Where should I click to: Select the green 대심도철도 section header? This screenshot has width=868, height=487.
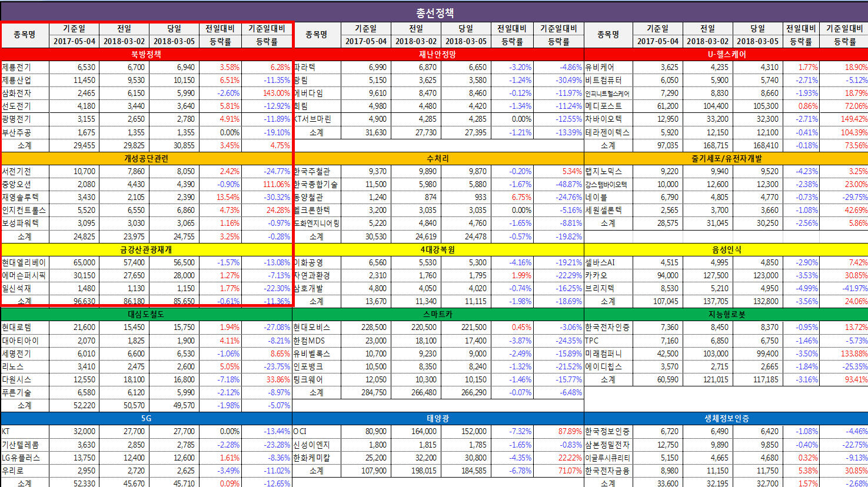pyautogui.click(x=147, y=314)
